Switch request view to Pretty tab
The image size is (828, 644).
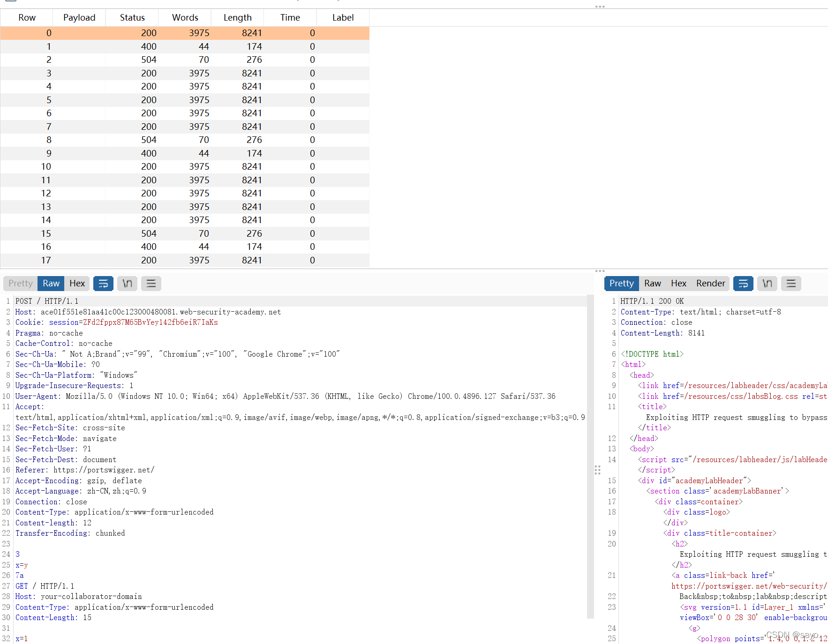[x=21, y=283]
